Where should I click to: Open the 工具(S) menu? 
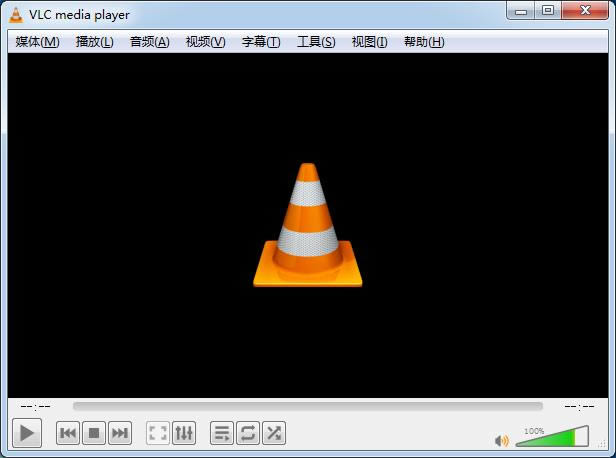316,42
